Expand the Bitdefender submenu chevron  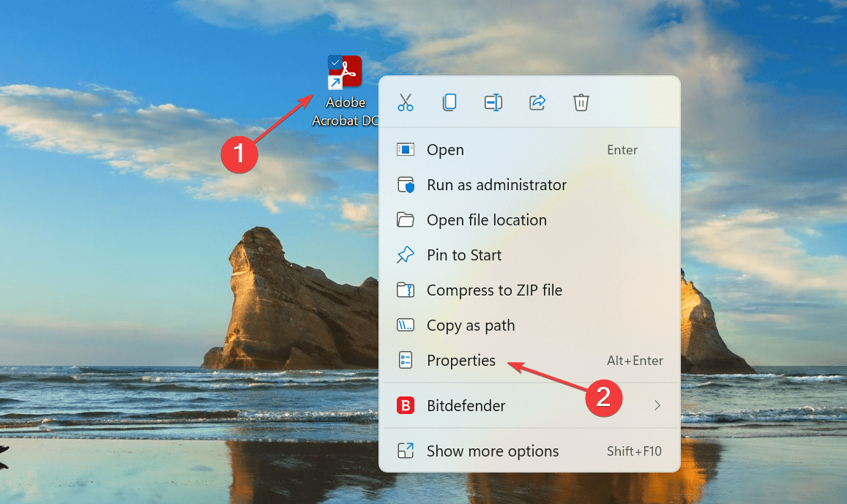click(657, 405)
